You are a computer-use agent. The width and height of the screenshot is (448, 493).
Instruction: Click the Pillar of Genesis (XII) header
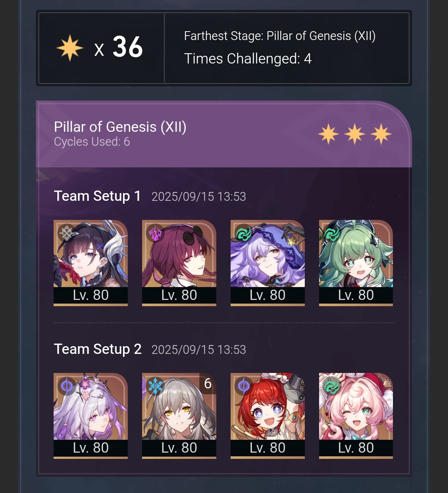pos(120,127)
